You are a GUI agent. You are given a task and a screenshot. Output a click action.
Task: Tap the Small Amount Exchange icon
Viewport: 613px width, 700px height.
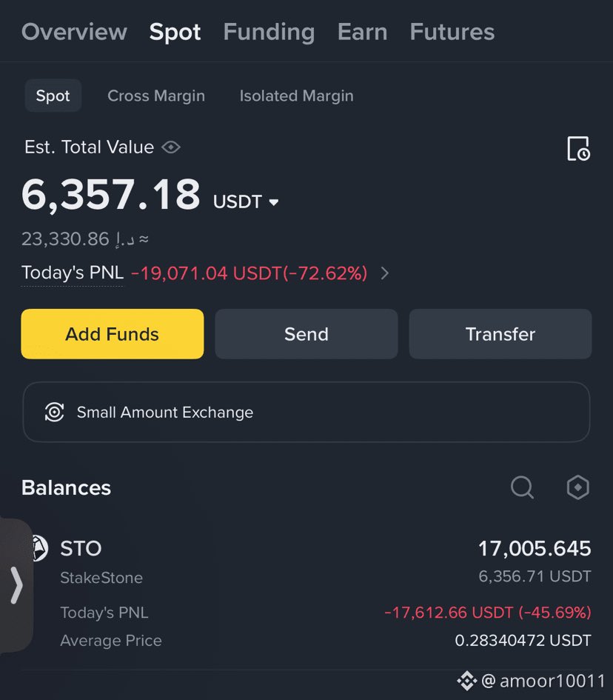click(55, 413)
